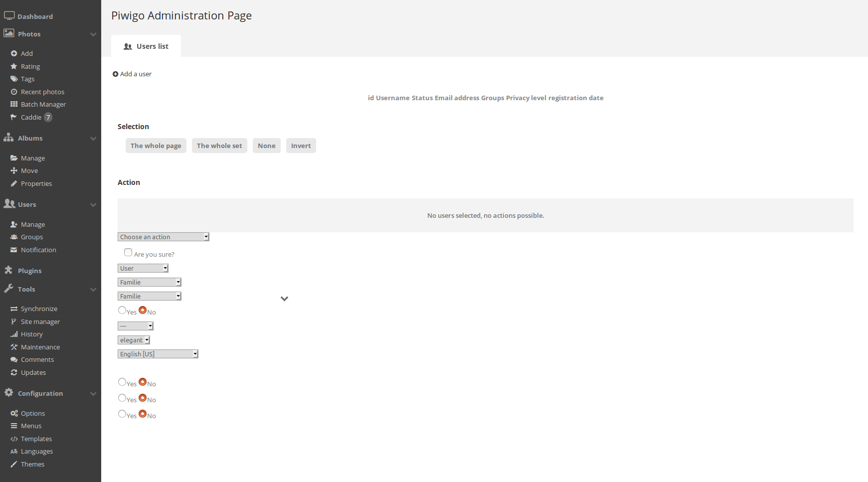The image size is (868, 482).
Task: Click the Plugins puzzle piece icon
Action: point(8,270)
